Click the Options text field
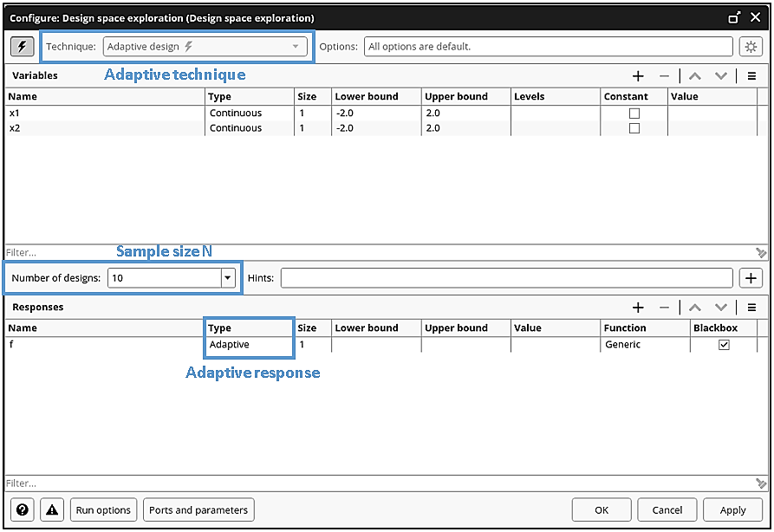Image resolution: width=774 pixels, height=532 pixels. click(548, 47)
